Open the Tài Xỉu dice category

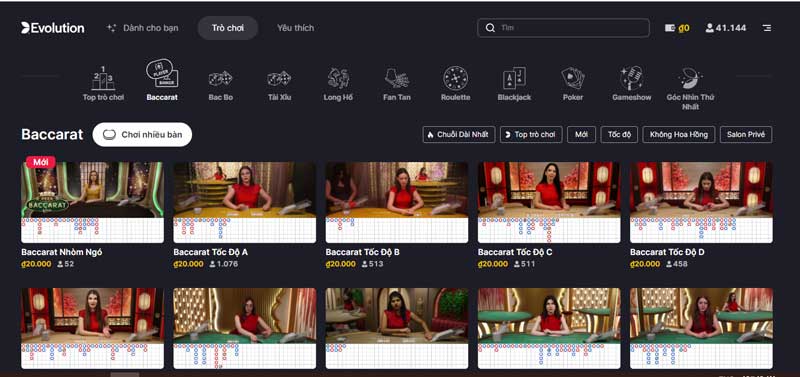click(x=279, y=84)
